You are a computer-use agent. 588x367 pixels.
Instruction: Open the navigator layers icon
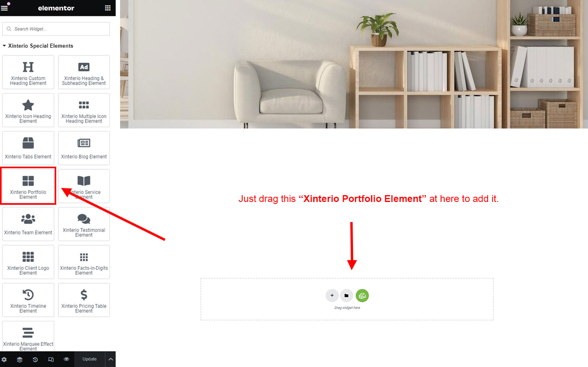click(x=20, y=359)
